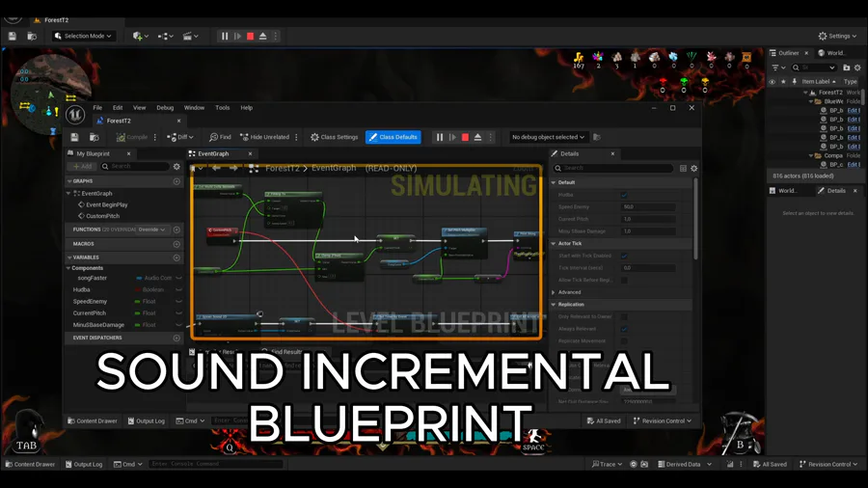Toggle Only Relevant to Owner checkbox
The height and width of the screenshot is (488, 868).
pos(624,316)
